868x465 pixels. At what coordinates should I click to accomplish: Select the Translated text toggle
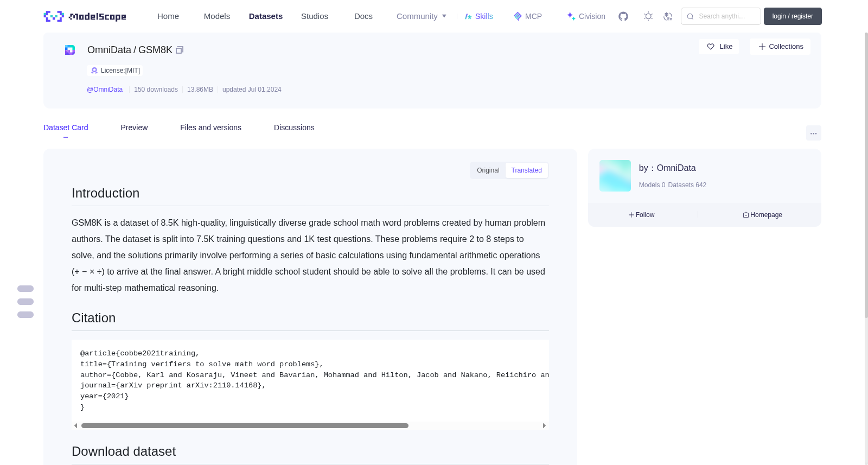tap(526, 170)
